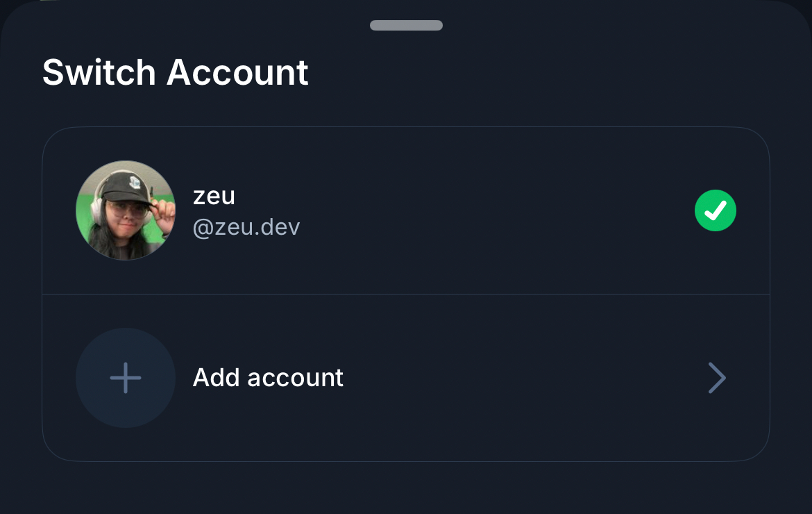Click the green checkmark on zeu account
Viewport: 812px width, 514px height.
coord(716,210)
